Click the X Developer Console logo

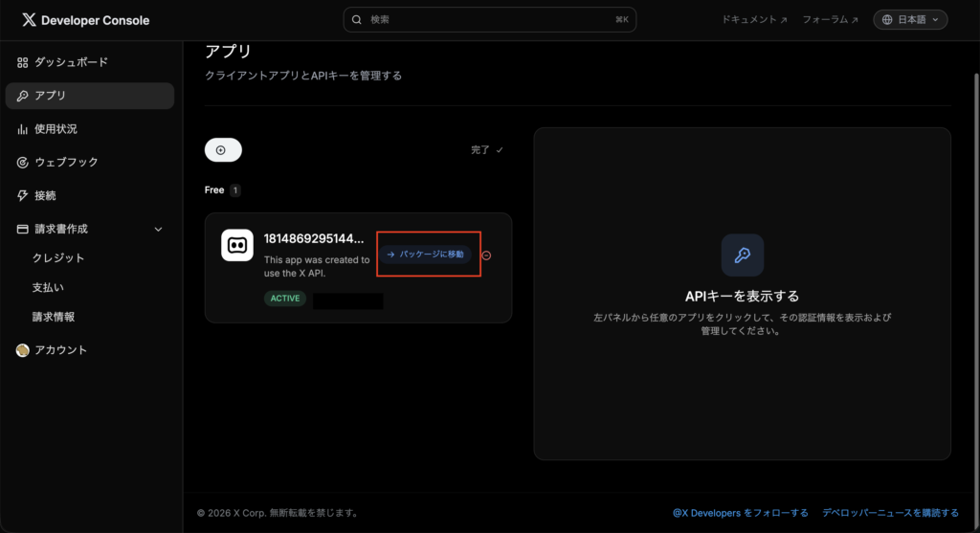pos(85,20)
